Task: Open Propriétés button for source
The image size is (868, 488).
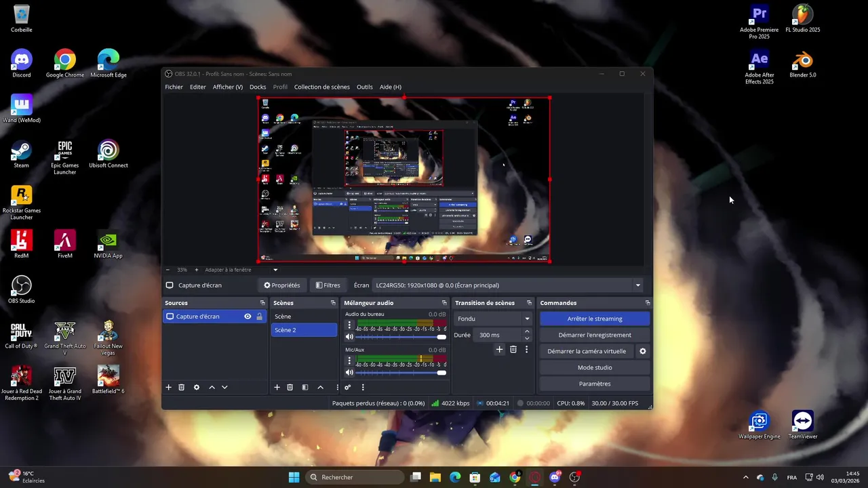Action: tap(282, 285)
